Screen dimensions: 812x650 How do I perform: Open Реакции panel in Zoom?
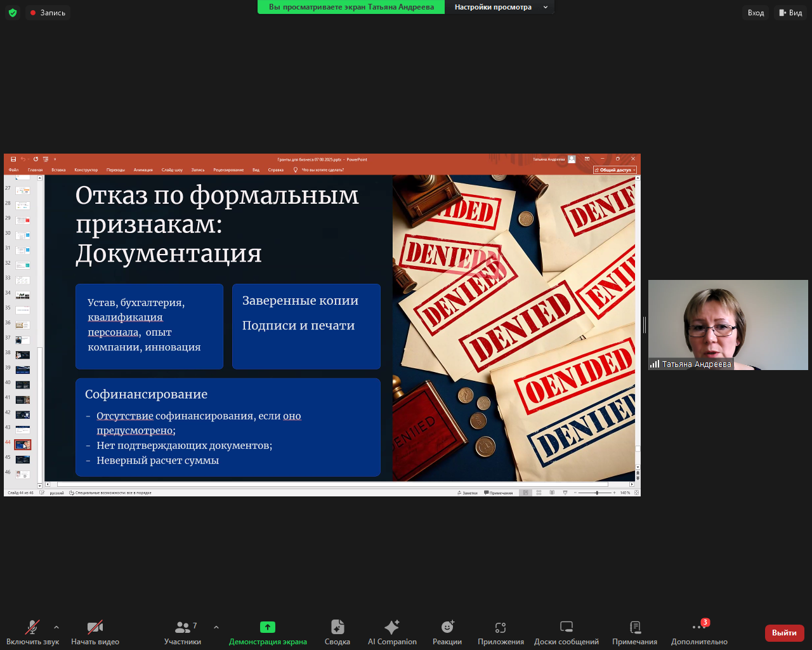pyautogui.click(x=447, y=632)
